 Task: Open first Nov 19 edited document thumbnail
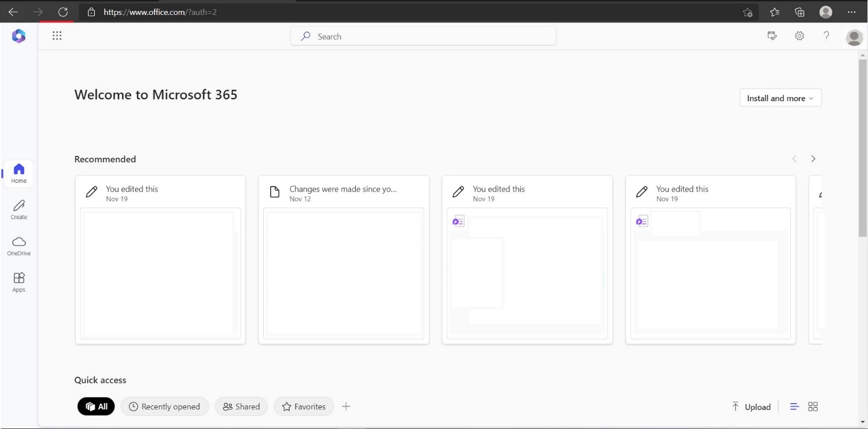160,274
